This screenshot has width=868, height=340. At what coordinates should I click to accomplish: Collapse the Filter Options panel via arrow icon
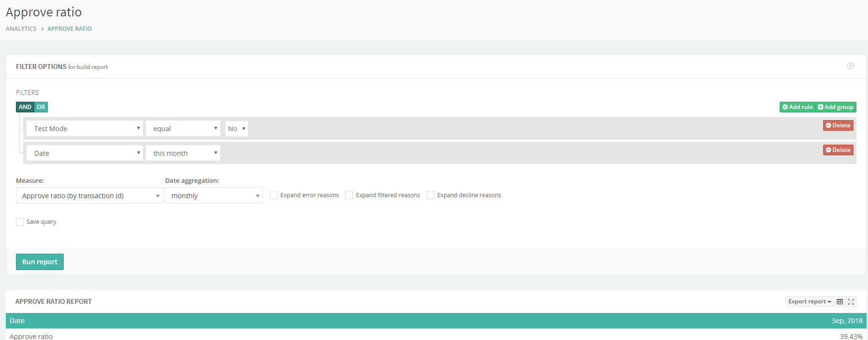pos(851,66)
